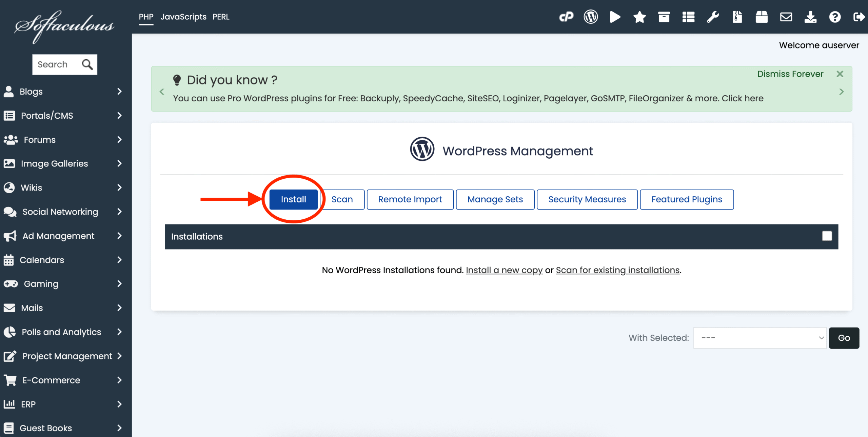Click the Go button
Viewport: 868px width, 437px height.
844,338
